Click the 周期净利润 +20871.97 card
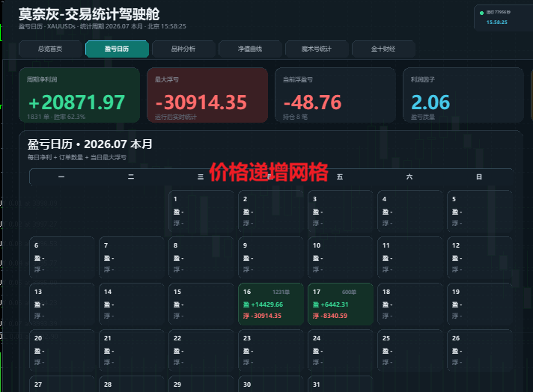This screenshot has height=392, width=533. (x=79, y=95)
